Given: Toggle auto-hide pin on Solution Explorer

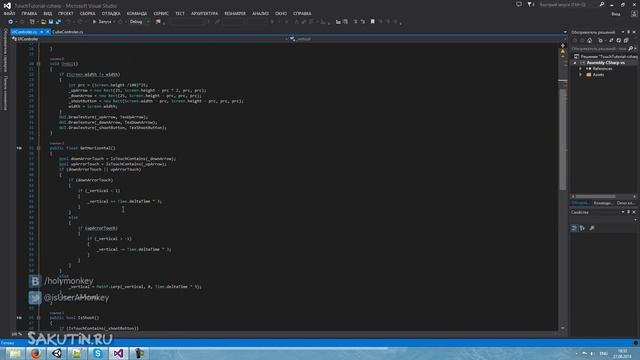Looking at the screenshot, I should click(628, 32).
